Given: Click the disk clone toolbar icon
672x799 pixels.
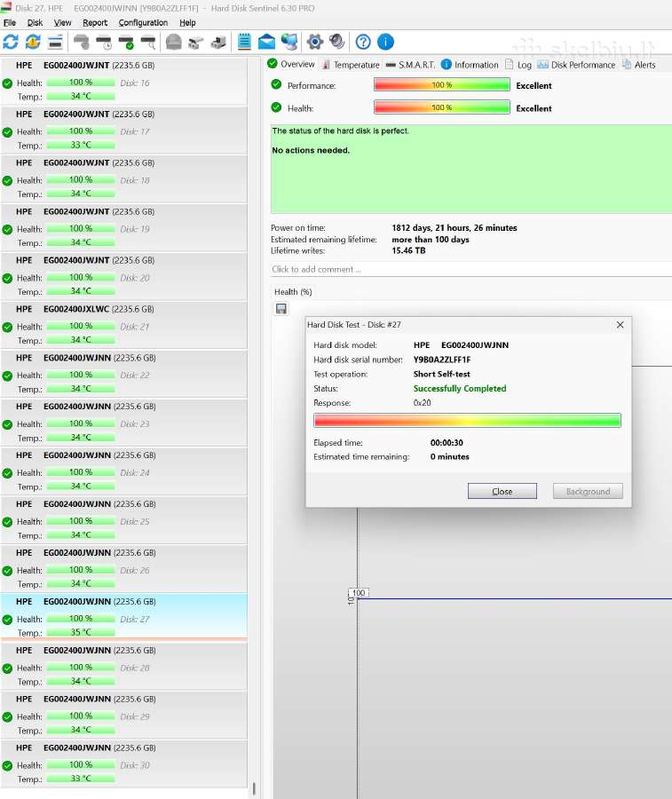Looking at the screenshot, I should [196, 42].
